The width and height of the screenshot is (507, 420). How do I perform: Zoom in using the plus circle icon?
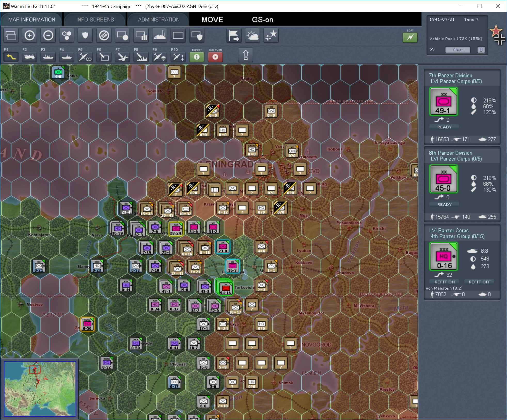[x=29, y=35]
